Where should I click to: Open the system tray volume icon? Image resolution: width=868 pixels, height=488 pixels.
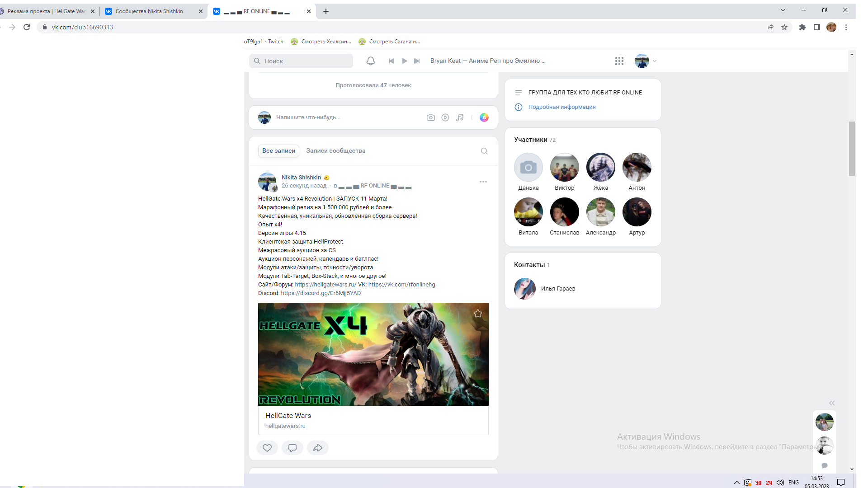(780, 483)
